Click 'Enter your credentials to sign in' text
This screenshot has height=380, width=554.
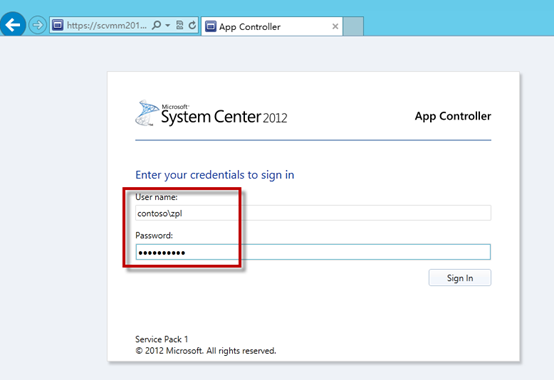coord(215,175)
